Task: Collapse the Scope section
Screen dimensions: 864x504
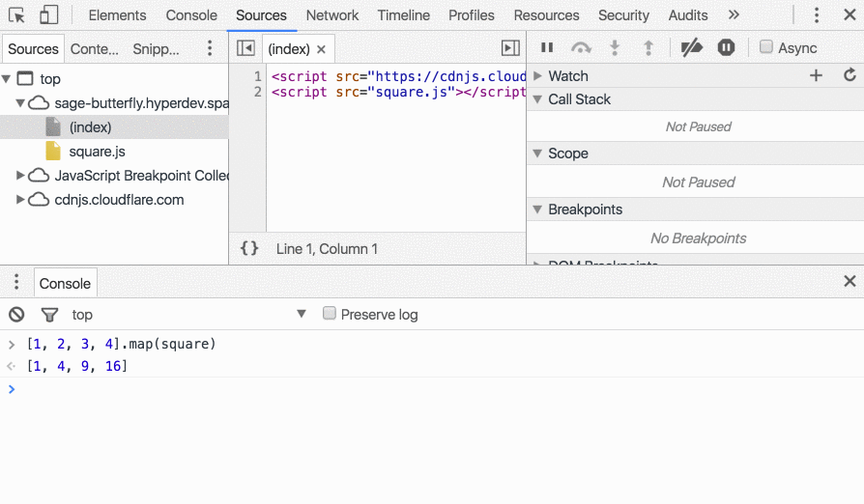Action: 537,154
